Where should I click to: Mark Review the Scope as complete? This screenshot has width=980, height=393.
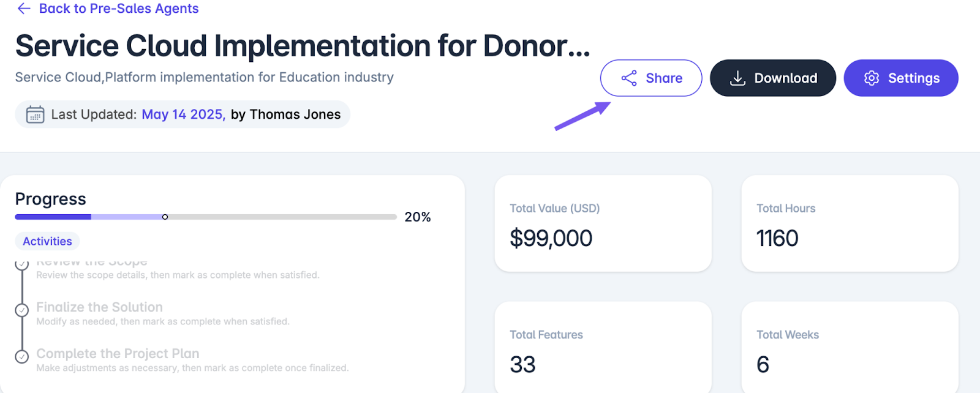point(22,264)
